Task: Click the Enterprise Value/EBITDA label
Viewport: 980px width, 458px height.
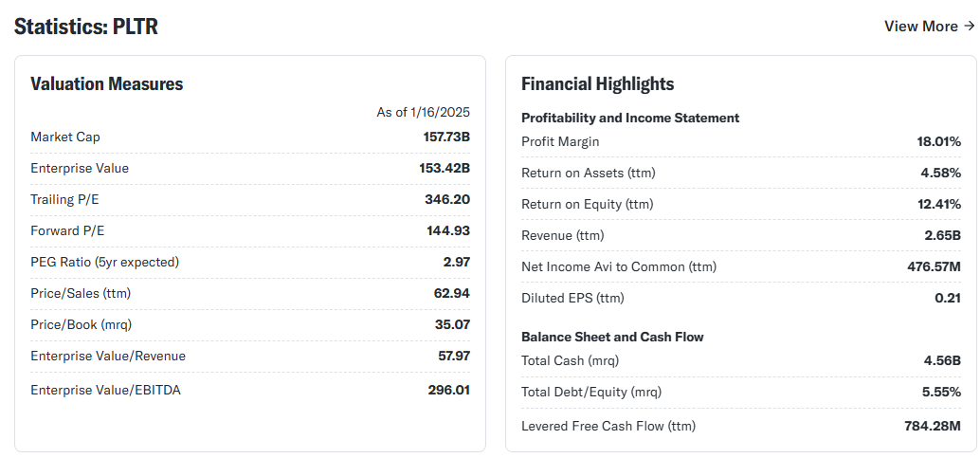Action: tap(105, 391)
